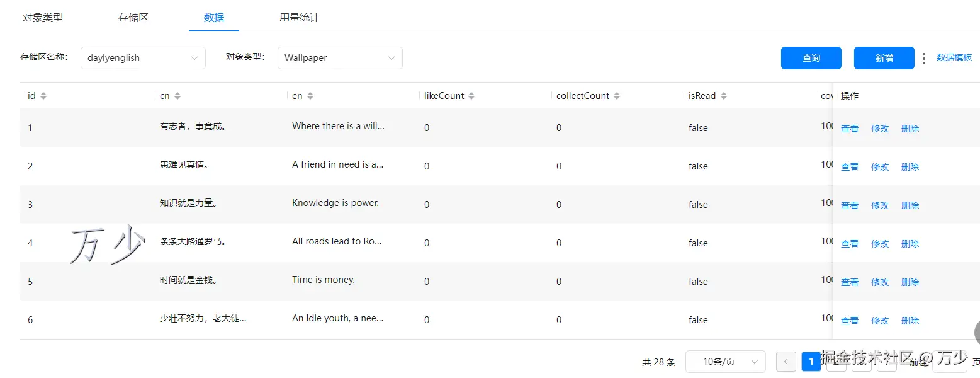Go to previous page arrow
This screenshot has width=980, height=378.
click(786, 362)
